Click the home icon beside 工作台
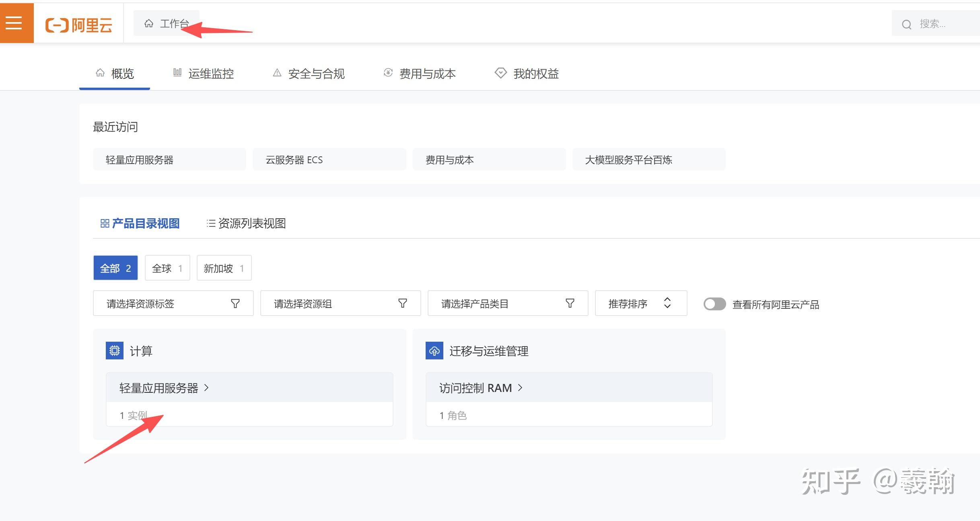Viewport: 980px width, 521px height. coord(148,23)
